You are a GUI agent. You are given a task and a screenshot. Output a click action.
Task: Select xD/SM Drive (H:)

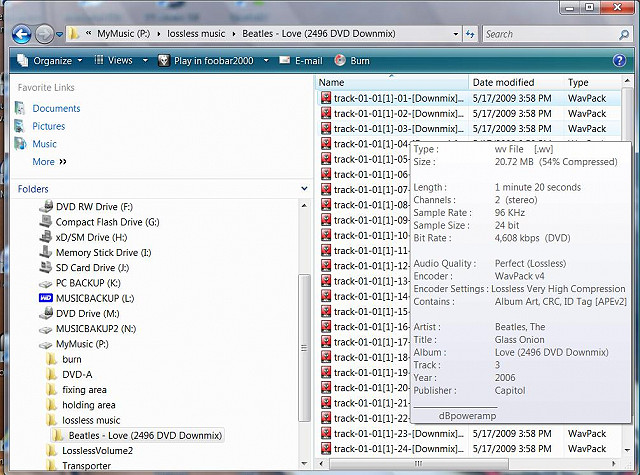point(91,237)
